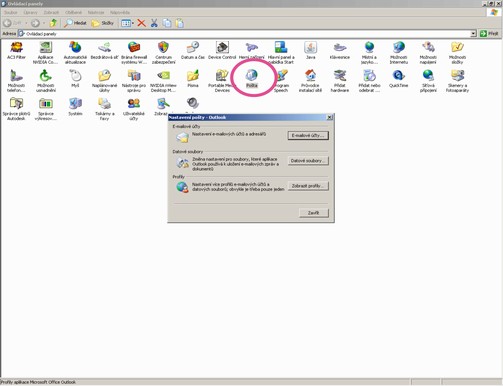
Task: Open the Systém icon
Action: click(75, 104)
